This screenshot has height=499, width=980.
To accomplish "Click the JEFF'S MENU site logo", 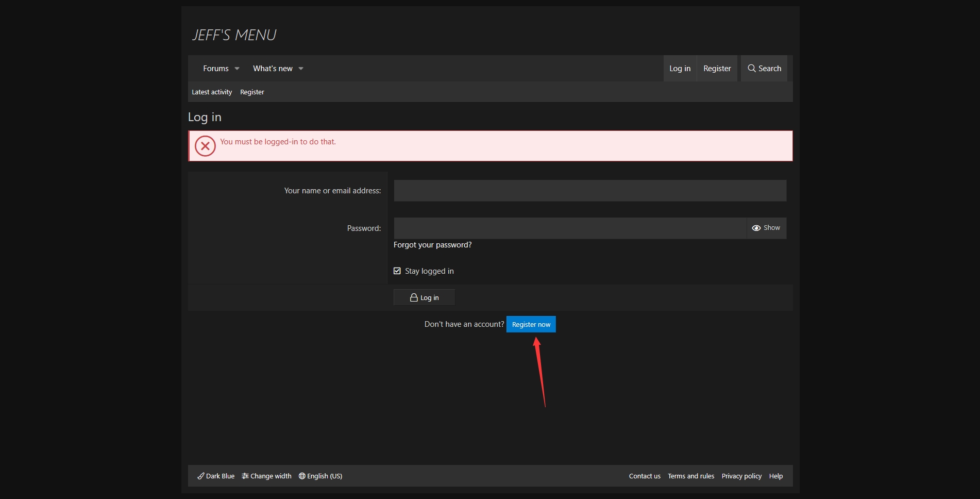I will tap(234, 35).
